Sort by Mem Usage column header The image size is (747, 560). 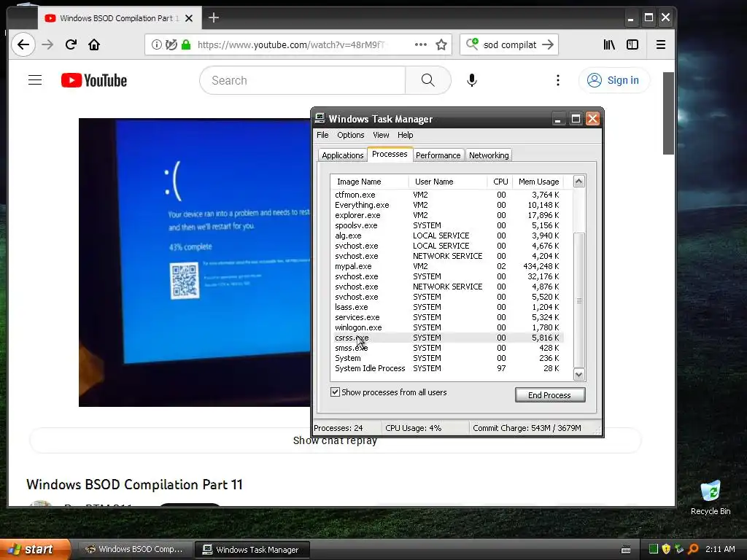click(x=539, y=182)
